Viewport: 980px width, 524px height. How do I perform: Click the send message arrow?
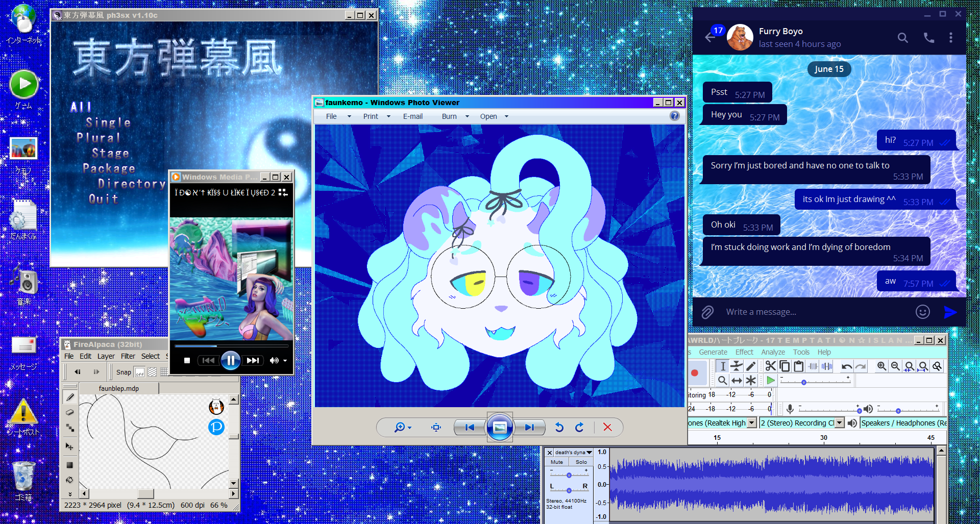pos(950,312)
